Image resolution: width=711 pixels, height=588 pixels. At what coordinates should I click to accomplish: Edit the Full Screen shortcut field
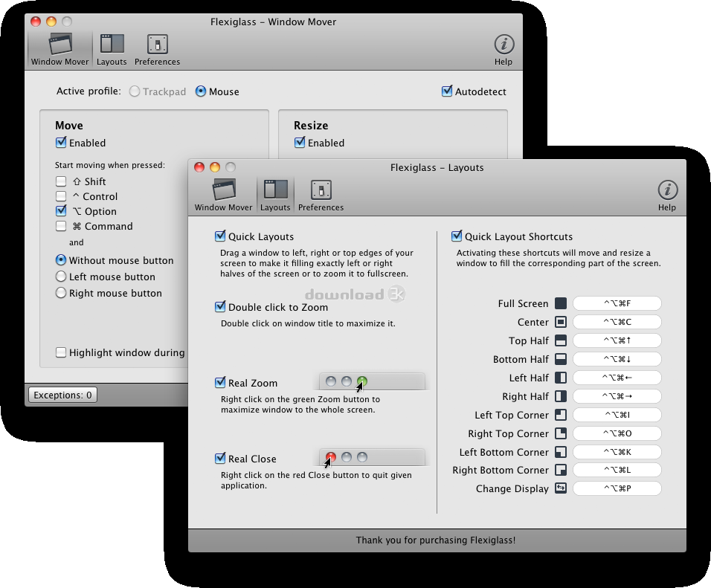[617, 303]
